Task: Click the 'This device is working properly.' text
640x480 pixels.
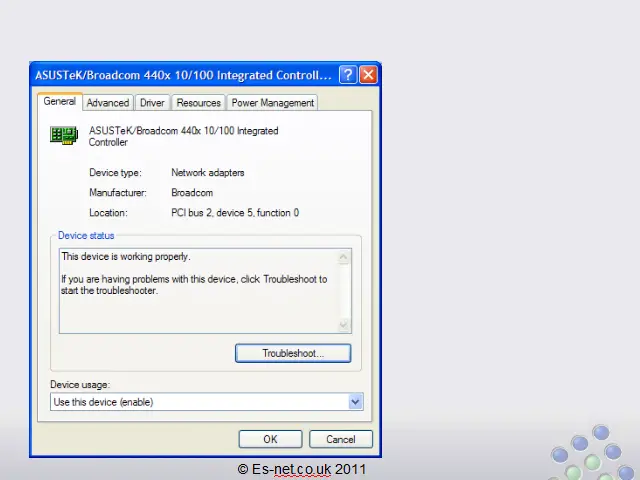Action: point(126,257)
